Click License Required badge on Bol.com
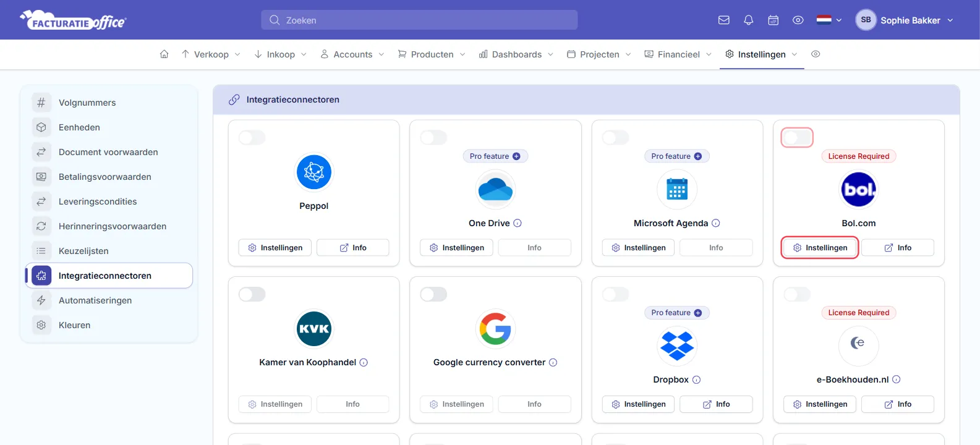Viewport: 980px width, 445px height. pos(859,156)
